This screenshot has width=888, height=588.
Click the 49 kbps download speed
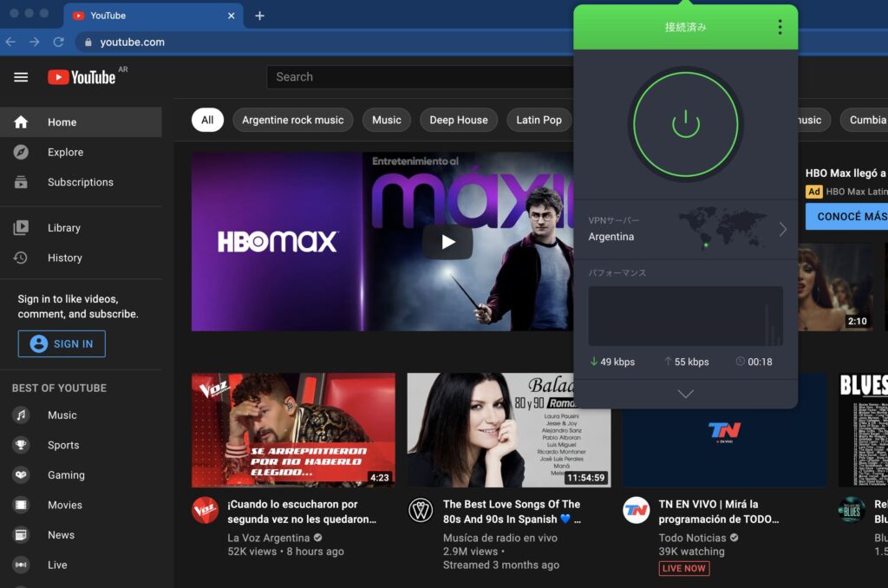pyautogui.click(x=612, y=362)
